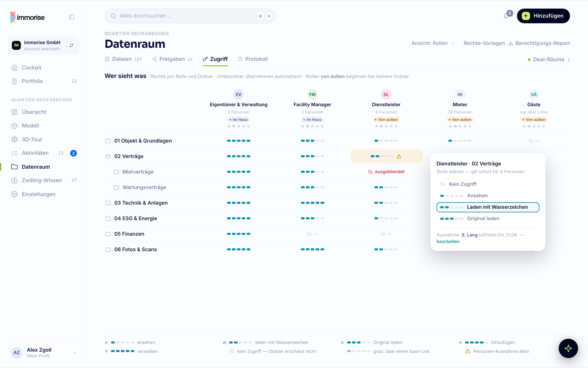
Task: Open the Protokoll tab
Action: click(x=253, y=59)
